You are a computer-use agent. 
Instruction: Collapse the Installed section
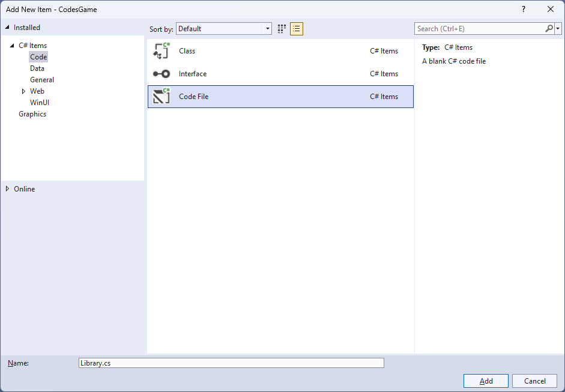(7, 28)
